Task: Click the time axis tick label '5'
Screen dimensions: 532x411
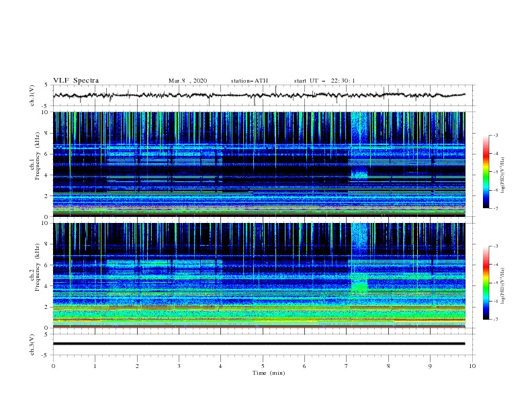Action: point(263,366)
